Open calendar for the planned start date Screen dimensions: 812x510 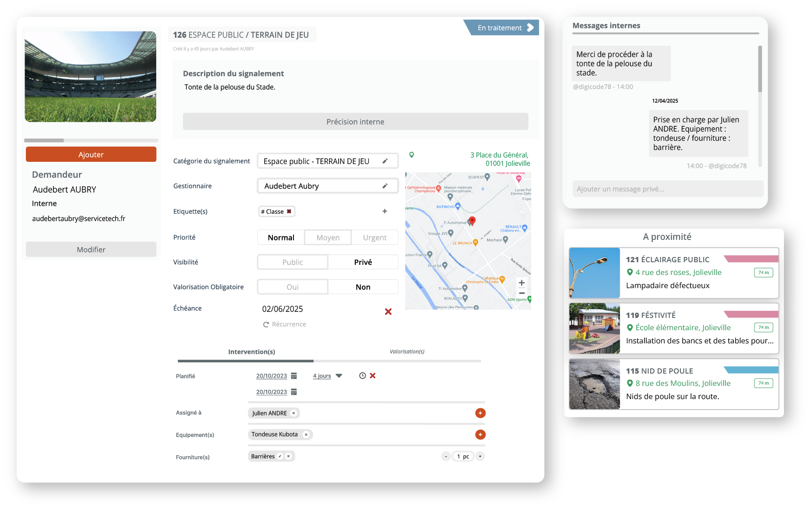(294, 376)
